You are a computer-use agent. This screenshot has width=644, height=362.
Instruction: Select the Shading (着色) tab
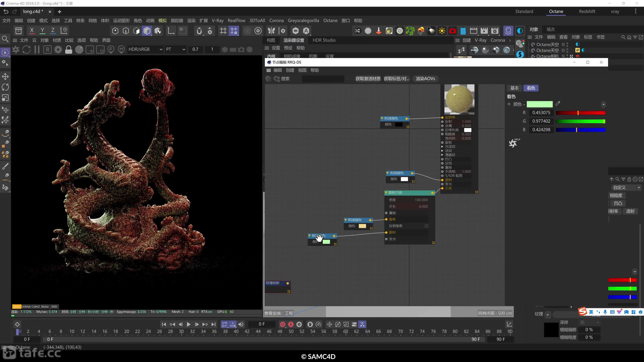pyautogui.click(x=531, y=88)
